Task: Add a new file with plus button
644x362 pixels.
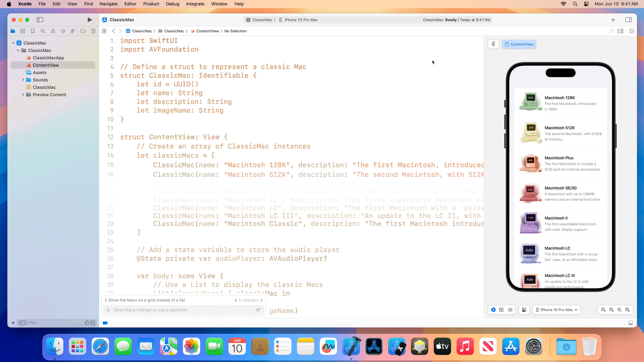Action: point(13,323)
